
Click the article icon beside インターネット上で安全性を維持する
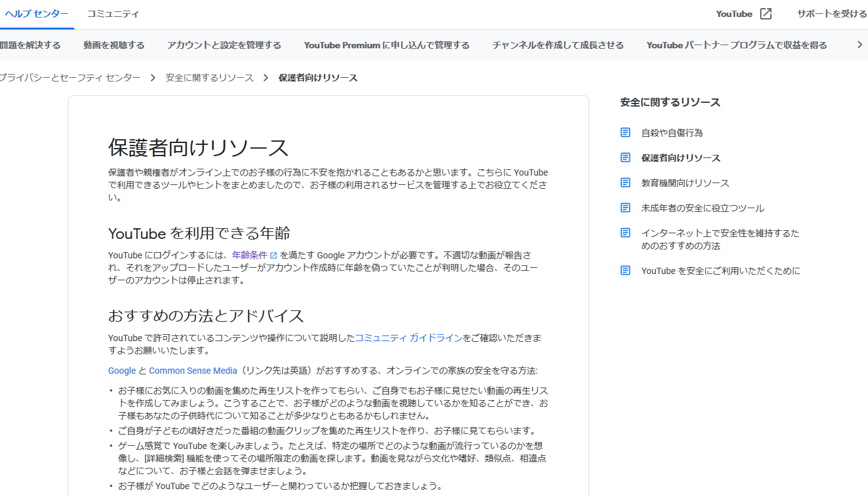pyautogui.click(x=625, y=233)
